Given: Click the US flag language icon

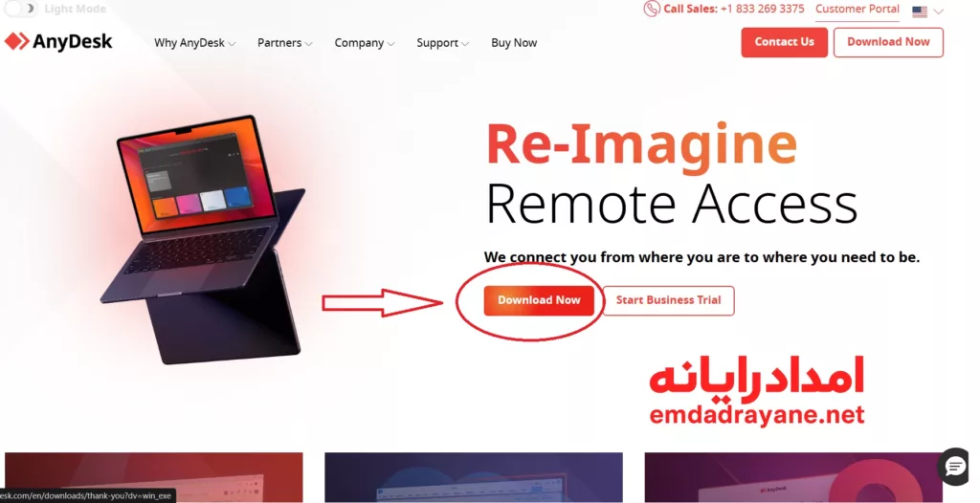Looking at the screenshot, I should [x=920, y=11].
